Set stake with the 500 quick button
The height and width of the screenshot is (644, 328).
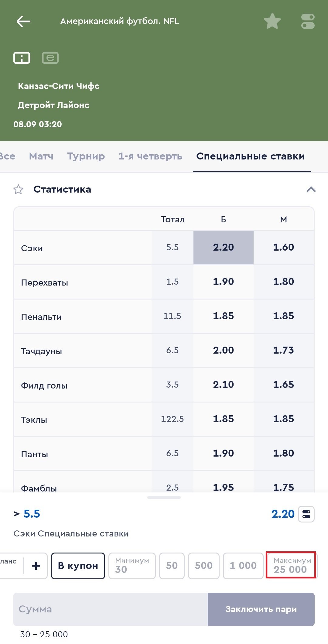point(203,566)
